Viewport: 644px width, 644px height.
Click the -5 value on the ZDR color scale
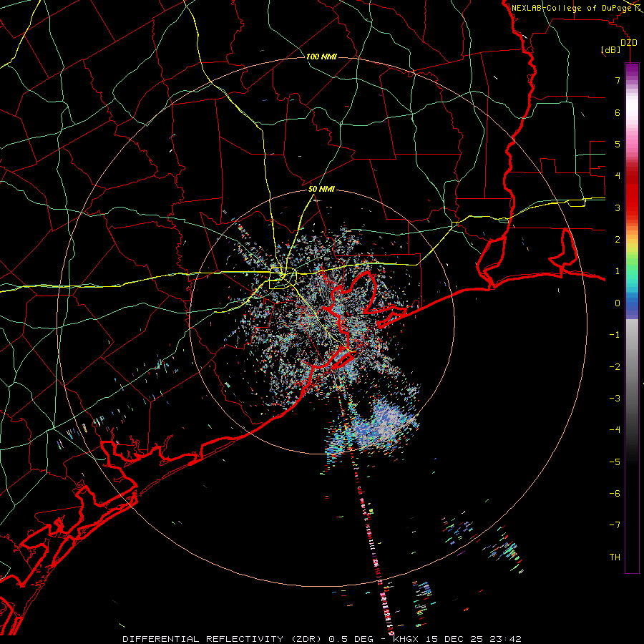(615, 462)
